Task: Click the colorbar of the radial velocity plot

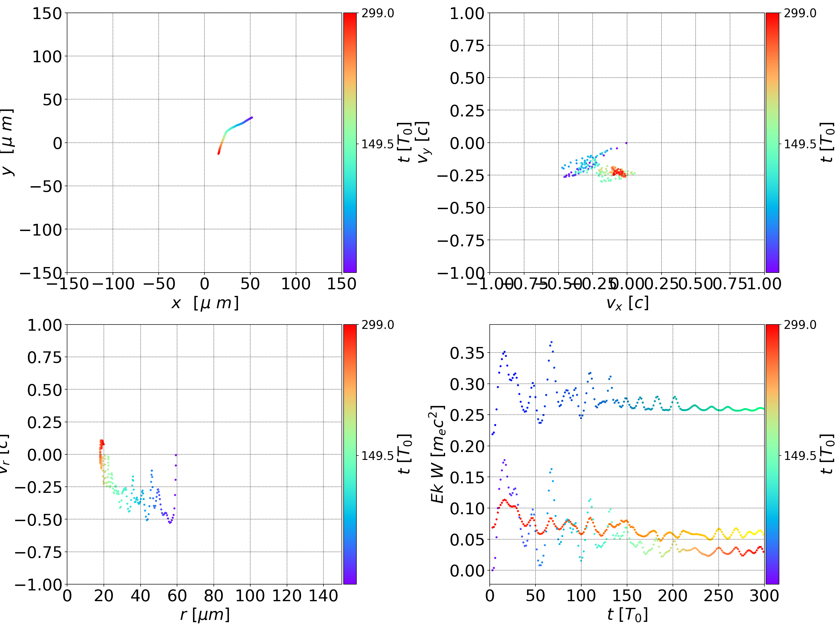Action: [x=350, y=454]
